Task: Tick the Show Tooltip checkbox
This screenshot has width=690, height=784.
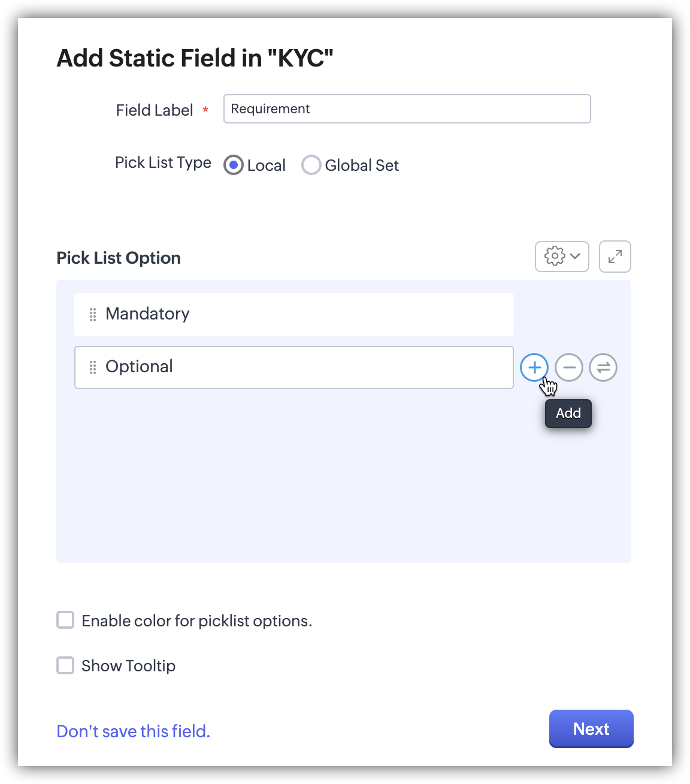Action: 65,665
